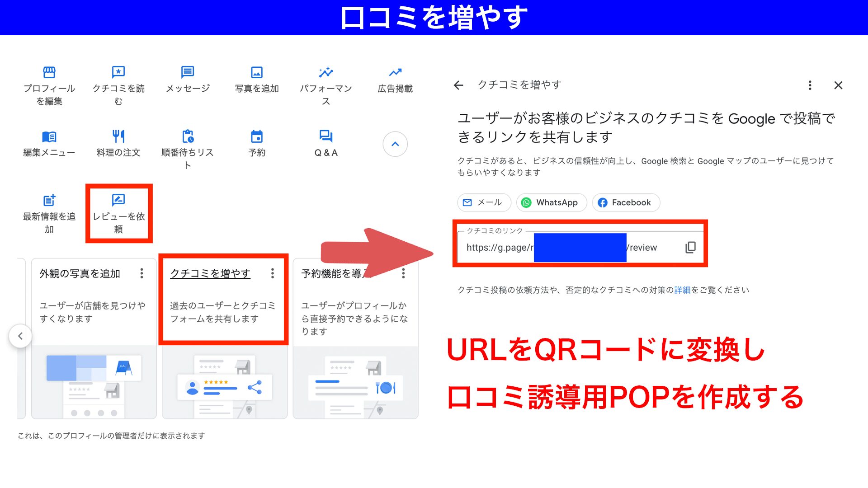Share review link via メール
The height and width of the screenshot is (488, 868).
tap(484, 202)
